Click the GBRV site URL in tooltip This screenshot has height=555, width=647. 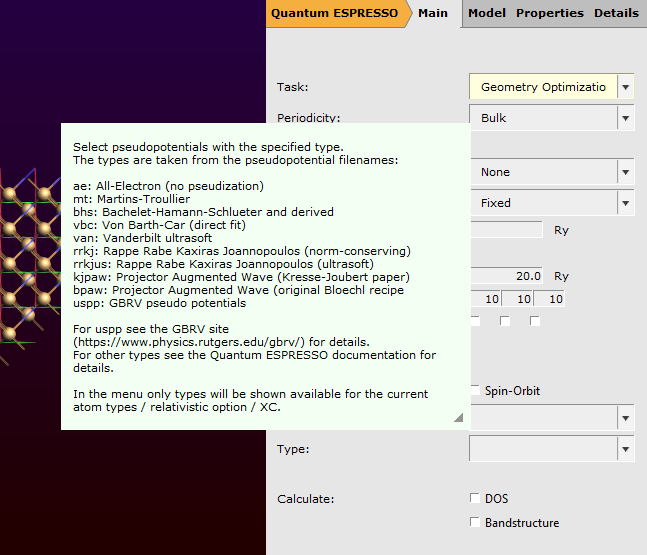click(191, 342)
